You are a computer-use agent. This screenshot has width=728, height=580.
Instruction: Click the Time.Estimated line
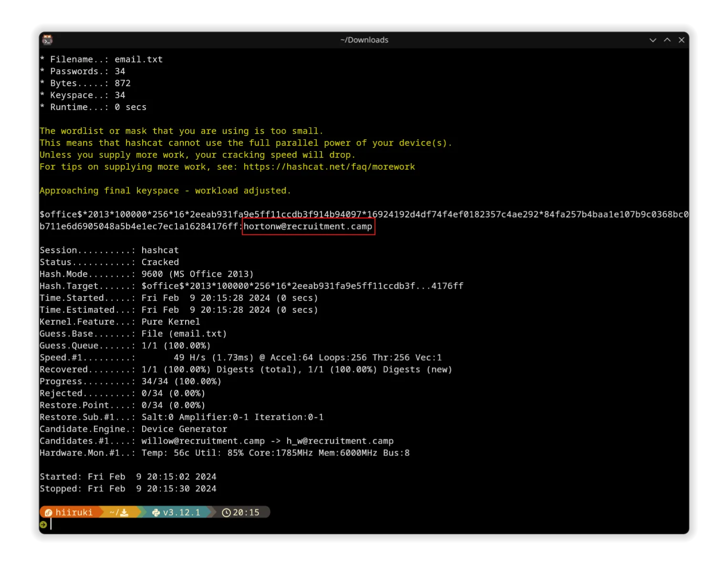coord(179,310)
